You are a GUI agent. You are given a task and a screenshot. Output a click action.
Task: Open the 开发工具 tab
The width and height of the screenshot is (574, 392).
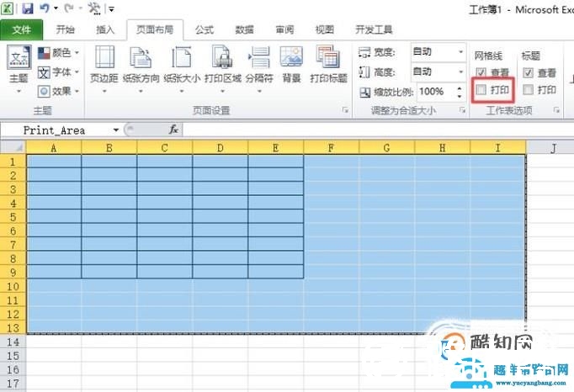coord(374,29)
